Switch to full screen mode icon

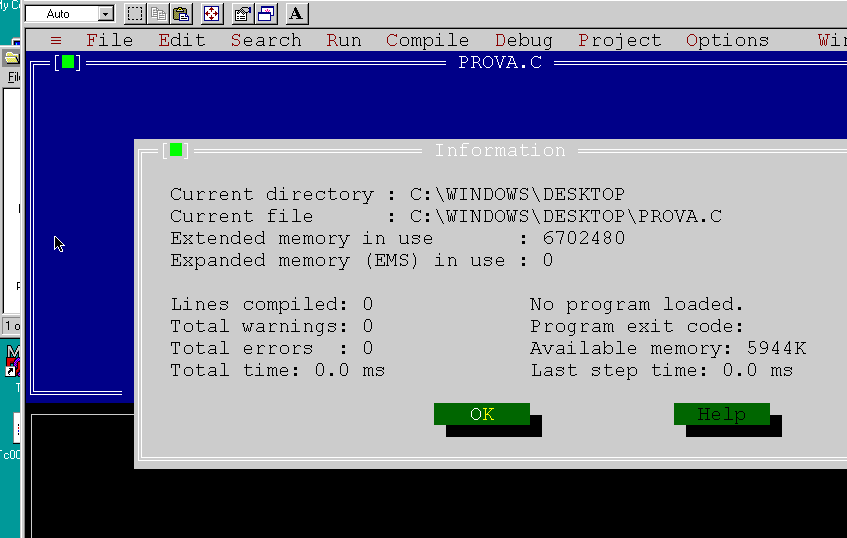(x=212, y=14)
